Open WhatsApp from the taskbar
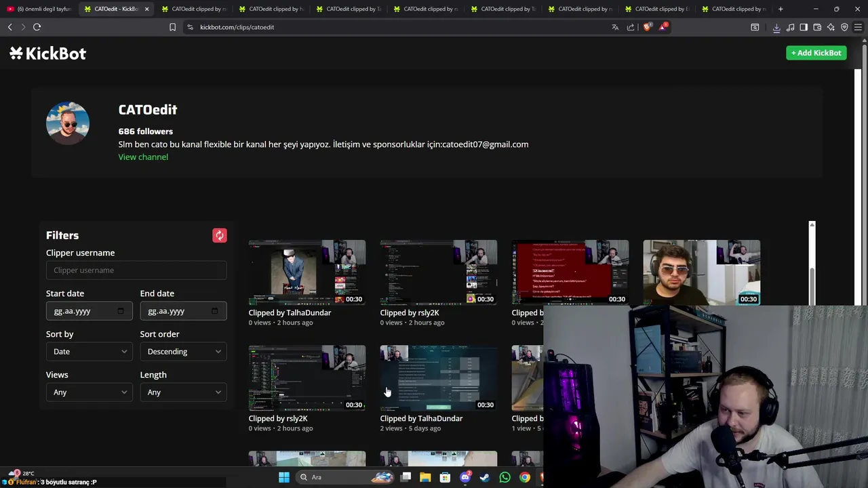This screenshot has width=868, height=488. [505, 477]
